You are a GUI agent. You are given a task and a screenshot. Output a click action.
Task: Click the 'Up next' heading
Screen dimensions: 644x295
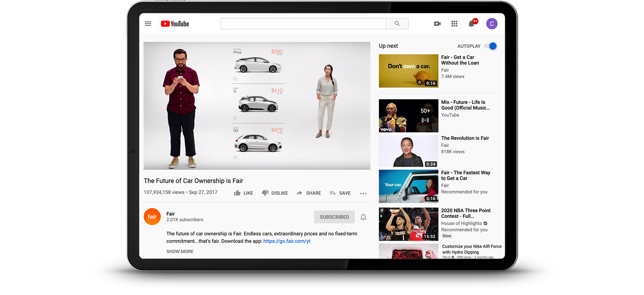click(x=388, y=46)
